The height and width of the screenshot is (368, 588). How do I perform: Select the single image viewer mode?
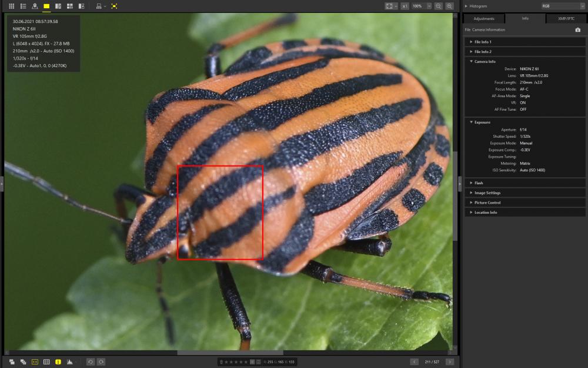(x=46, y=6)
